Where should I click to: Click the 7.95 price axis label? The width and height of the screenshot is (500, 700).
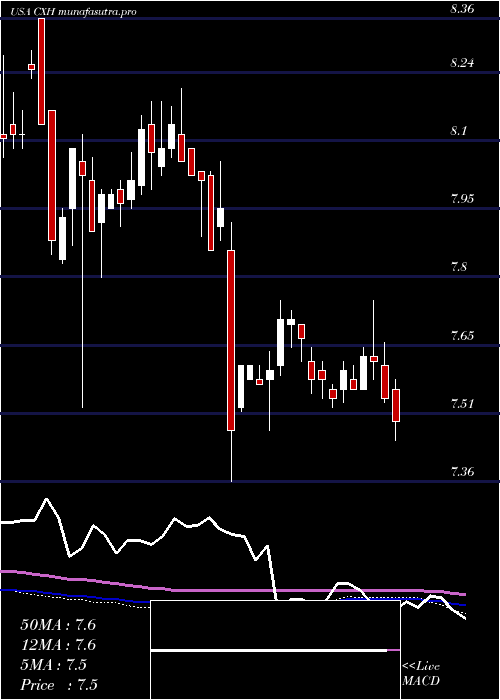pos(462,199)
